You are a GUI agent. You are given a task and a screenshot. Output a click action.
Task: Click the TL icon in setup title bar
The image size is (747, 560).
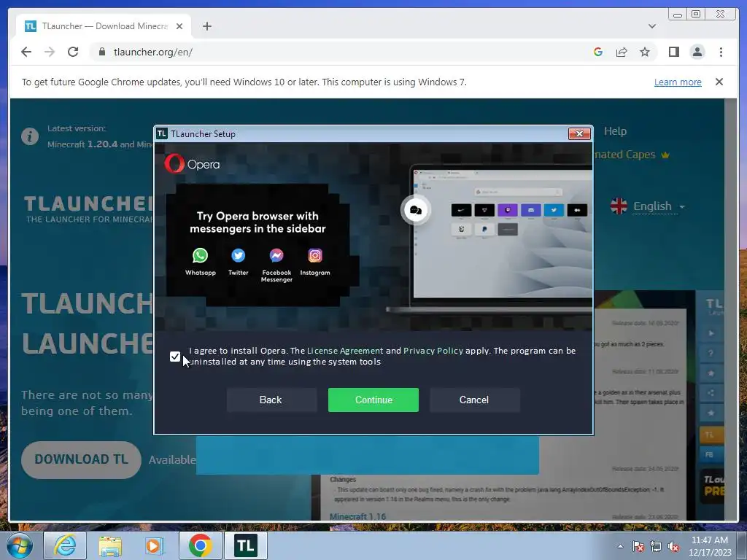coord(161,134)
